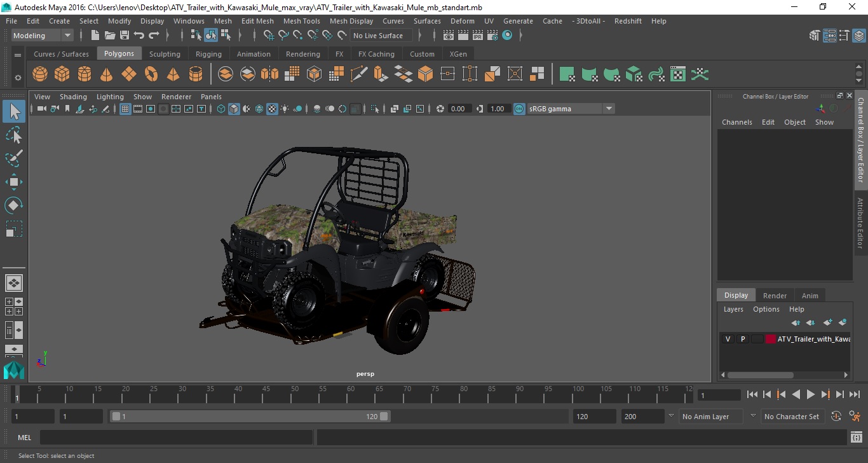Open the viewport Shading menu
Screen dimensions: 868x463
tap(73, 97)
